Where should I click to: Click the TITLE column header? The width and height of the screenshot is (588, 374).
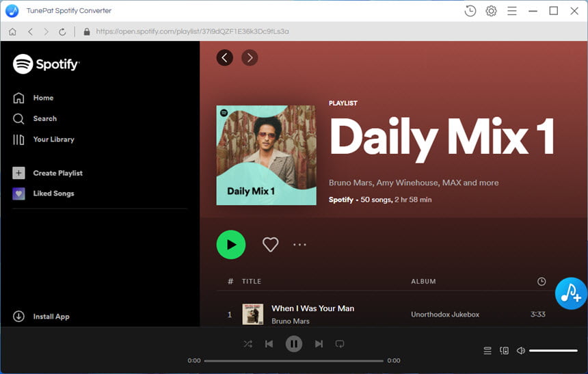tap(251, 281)
